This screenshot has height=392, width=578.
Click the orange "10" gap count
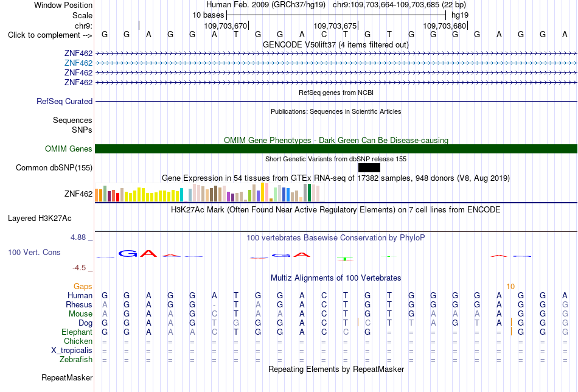pos(510,287)
